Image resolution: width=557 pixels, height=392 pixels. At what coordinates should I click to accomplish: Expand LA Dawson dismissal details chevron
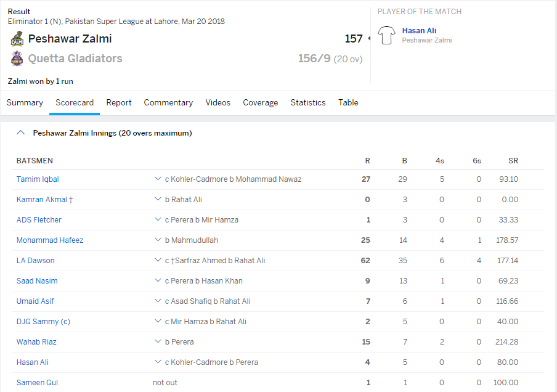click(158, 261)
